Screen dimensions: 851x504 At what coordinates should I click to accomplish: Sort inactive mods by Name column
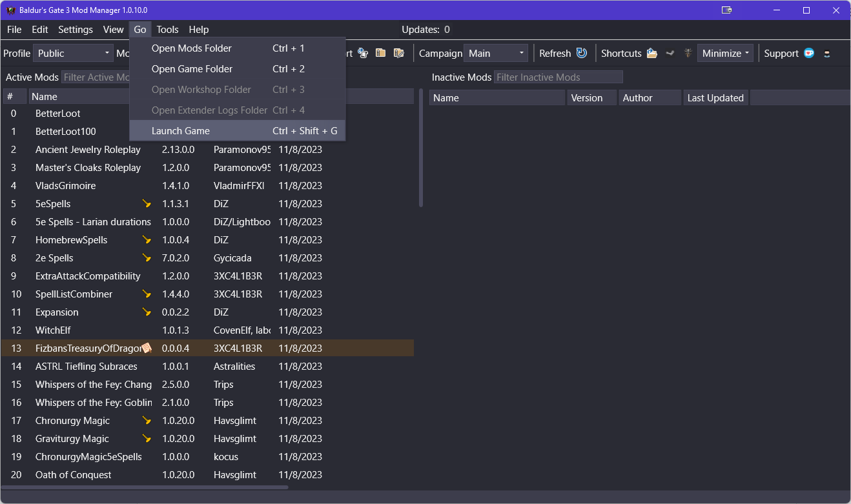click(497, 98)
